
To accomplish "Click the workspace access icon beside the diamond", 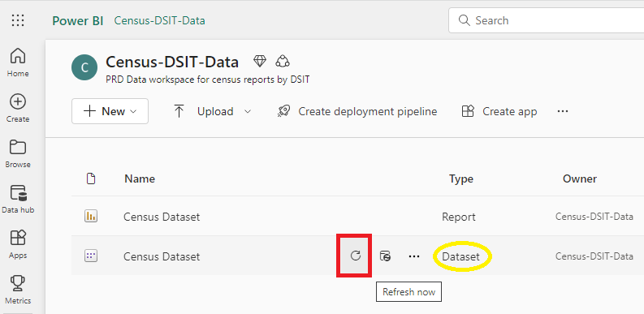I will click(283, 62).
